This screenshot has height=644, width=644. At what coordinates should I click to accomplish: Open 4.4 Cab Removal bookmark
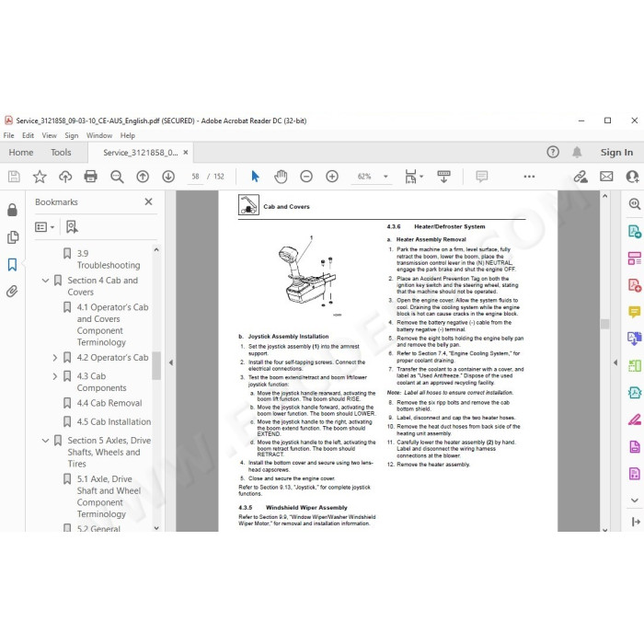109,403
